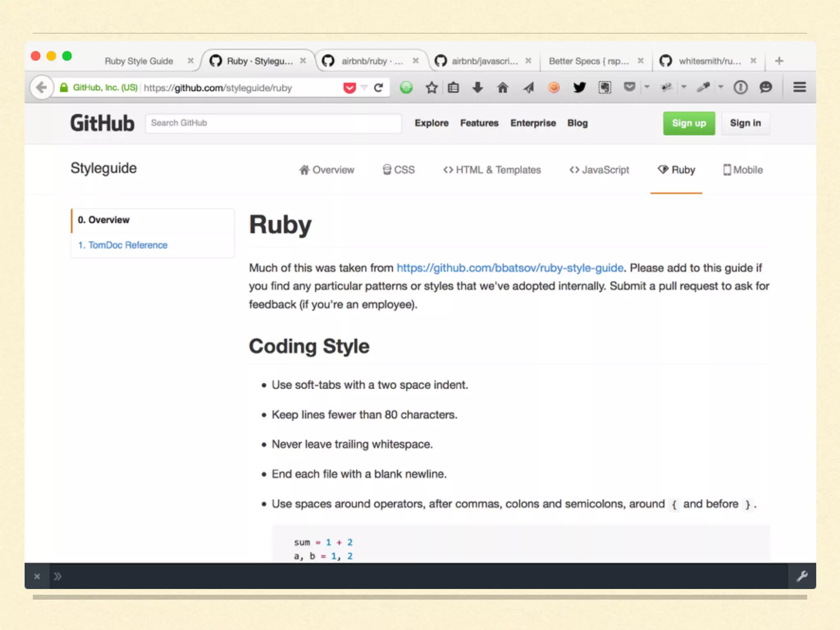The width and height of the screenshot is (840, 630).
Task: Click the green Sign up button
Action: coord(689,123)
